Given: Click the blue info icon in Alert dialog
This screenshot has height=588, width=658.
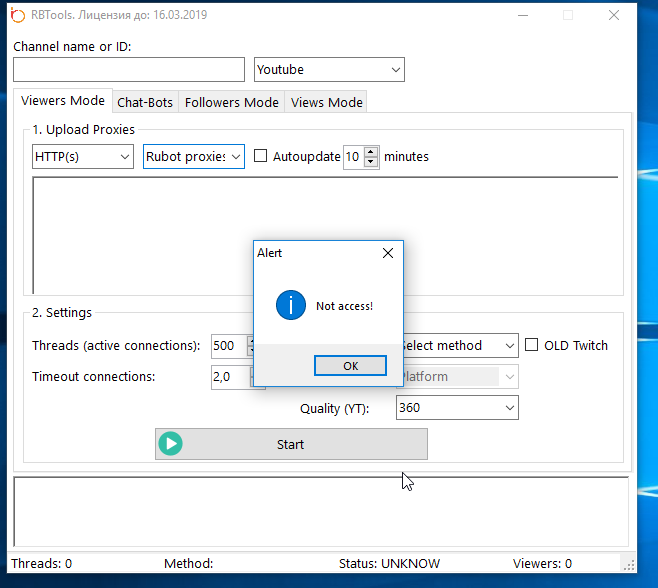Looking at the screenshot, I should [x=291, y=305].
